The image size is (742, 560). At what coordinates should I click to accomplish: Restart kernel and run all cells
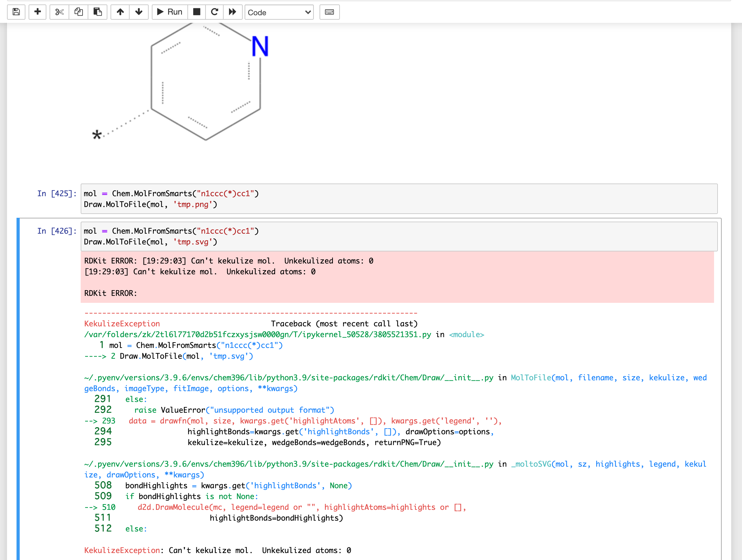coord(232,12)
